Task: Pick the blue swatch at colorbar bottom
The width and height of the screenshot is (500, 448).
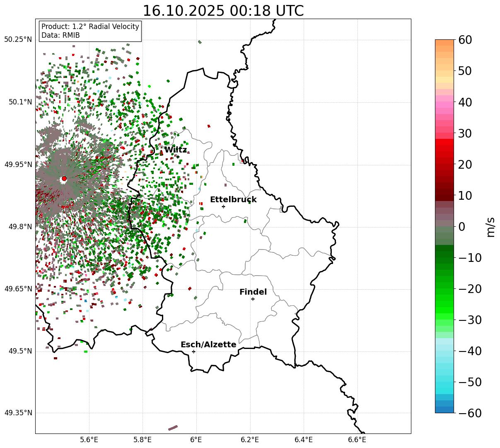Action: (x=444, y=409)
